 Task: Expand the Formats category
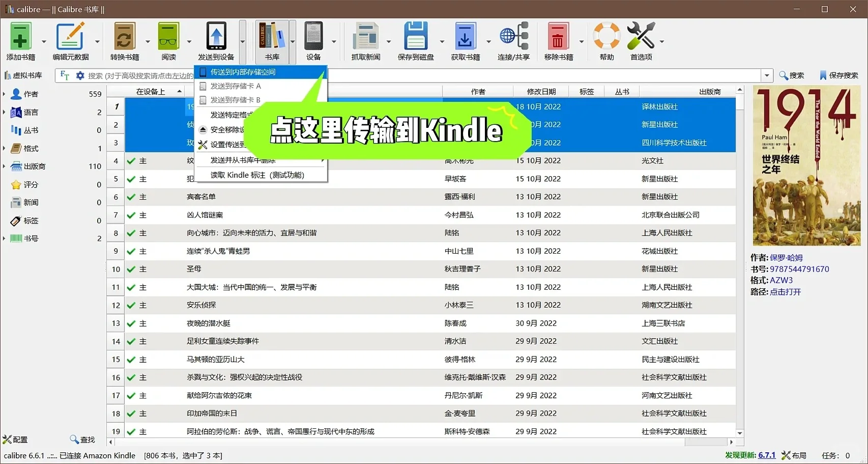point(4,148)
